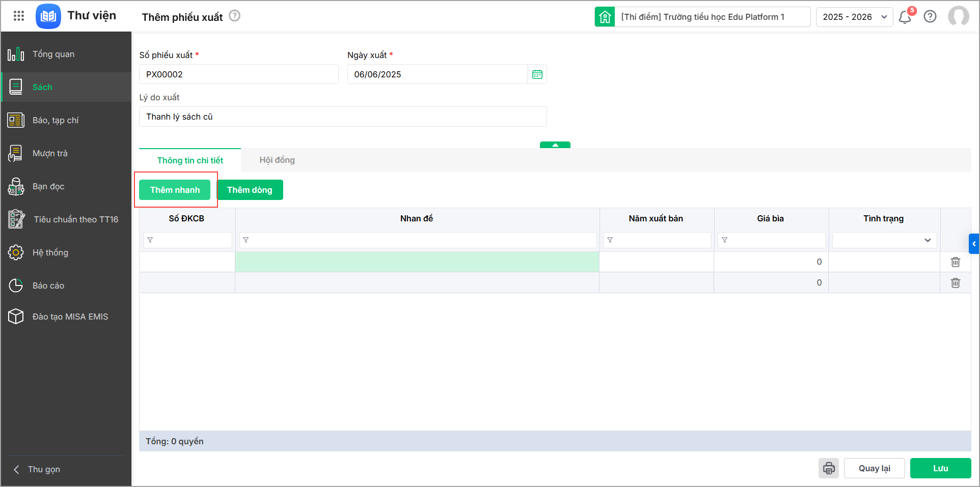Click the Số ĐKCB filter input
The height and width of the screenshot is (487, 980).
pyautogui.click(x=187, y=240)
